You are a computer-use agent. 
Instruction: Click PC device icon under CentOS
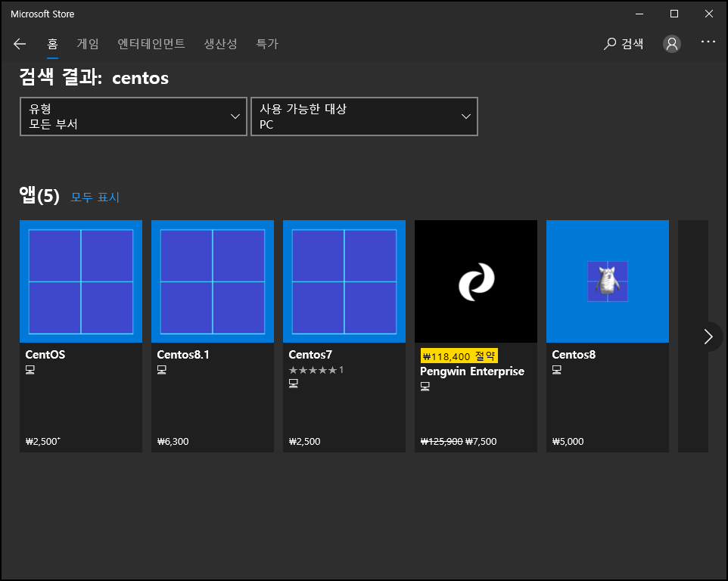coord(30,370)
